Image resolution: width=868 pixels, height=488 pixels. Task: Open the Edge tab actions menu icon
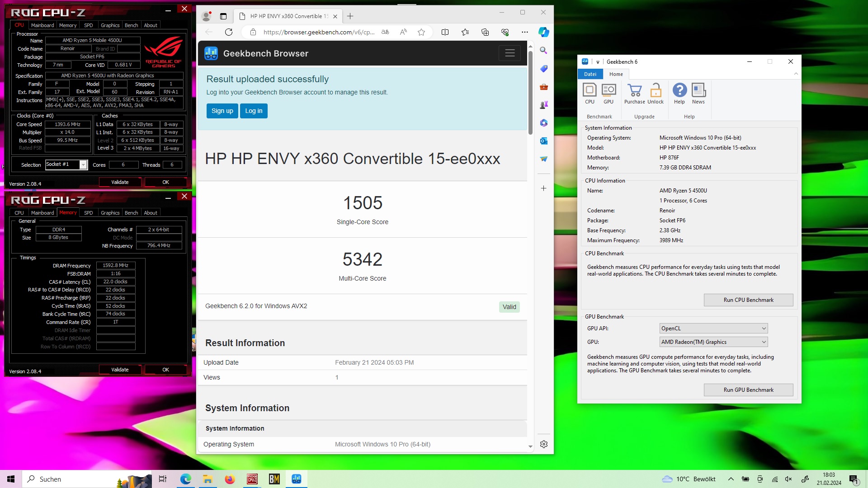[x=223, y=16]
